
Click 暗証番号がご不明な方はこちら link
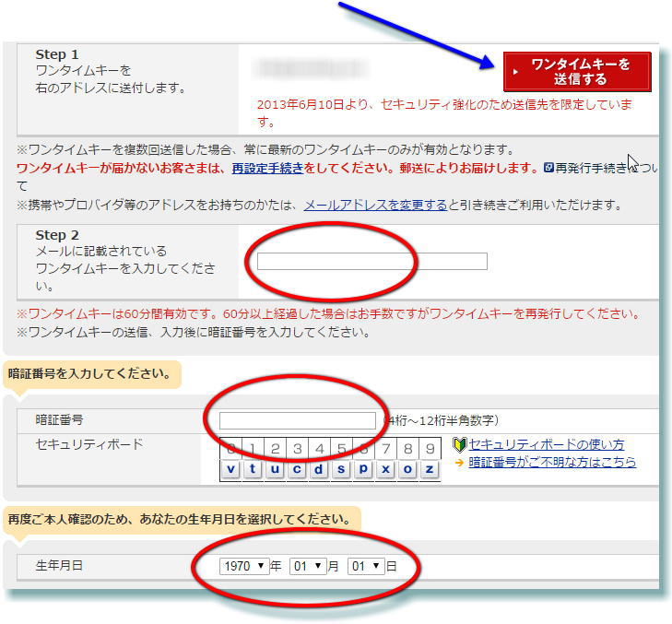coord(551,462)
